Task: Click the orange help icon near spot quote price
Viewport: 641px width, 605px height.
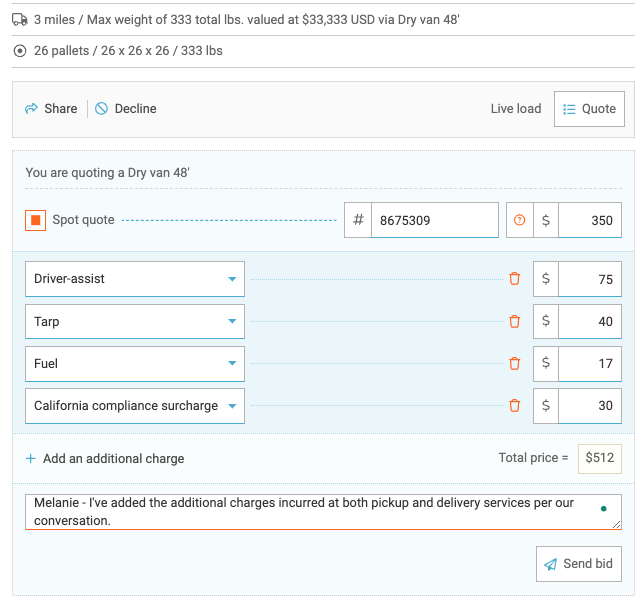Action: (519, 220)
